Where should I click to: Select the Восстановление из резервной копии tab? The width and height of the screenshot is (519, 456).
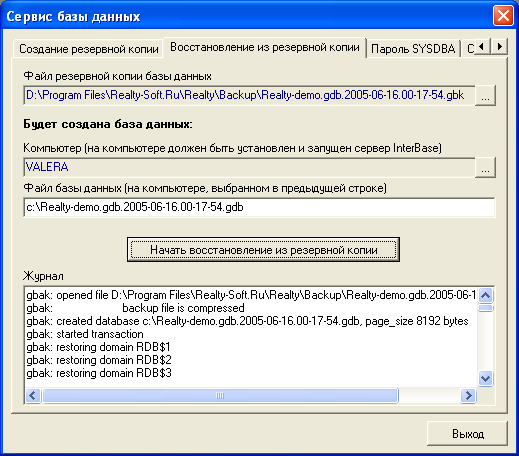point(265,47)
